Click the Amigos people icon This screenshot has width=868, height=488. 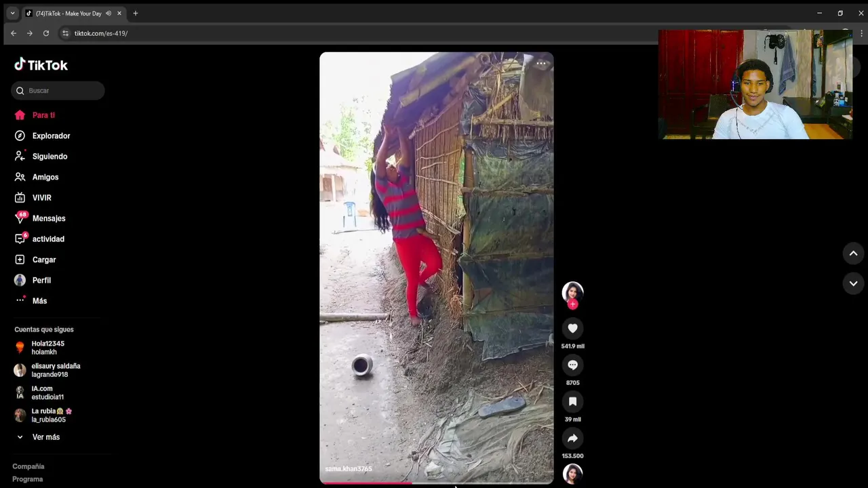point(20,177)
